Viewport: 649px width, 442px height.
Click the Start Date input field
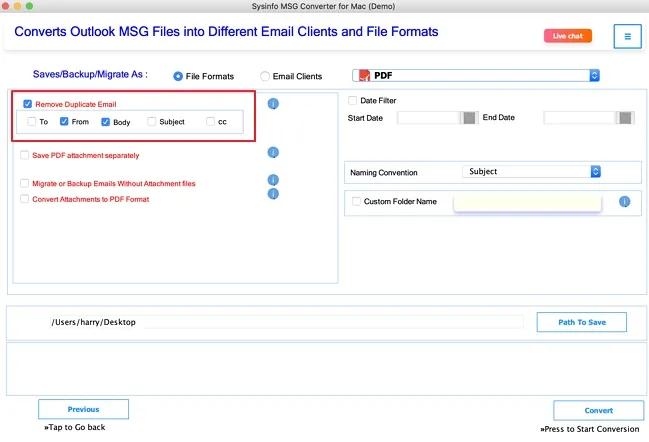tap(429, 118)
